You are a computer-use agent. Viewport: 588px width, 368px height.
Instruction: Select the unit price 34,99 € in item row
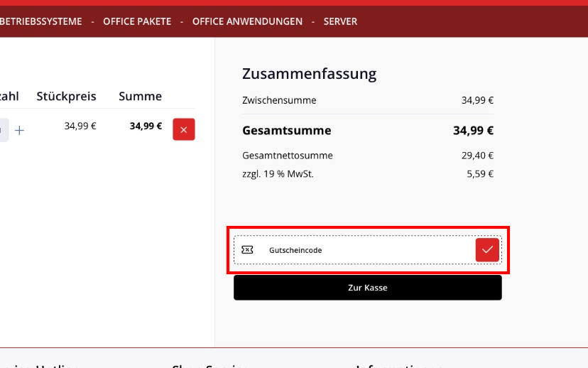tap(80, 126)
